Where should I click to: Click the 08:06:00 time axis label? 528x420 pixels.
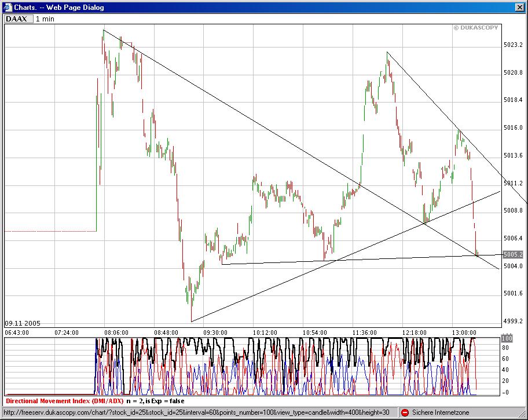(116, 333)
